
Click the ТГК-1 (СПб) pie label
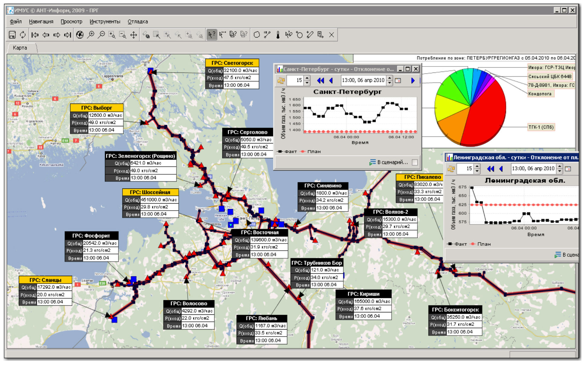pyautogui.click(x=541, y=127)
